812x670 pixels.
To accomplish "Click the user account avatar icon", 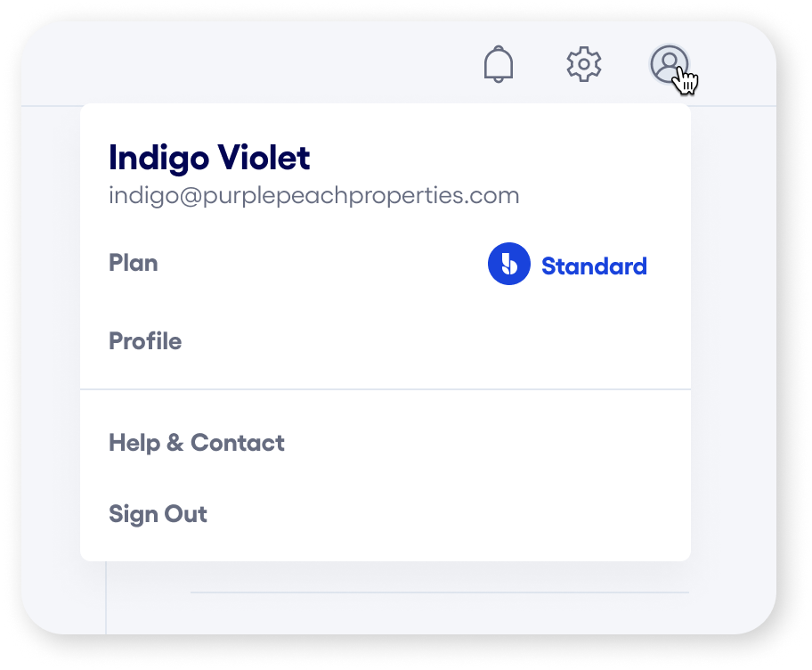I will tap(669, 64).
